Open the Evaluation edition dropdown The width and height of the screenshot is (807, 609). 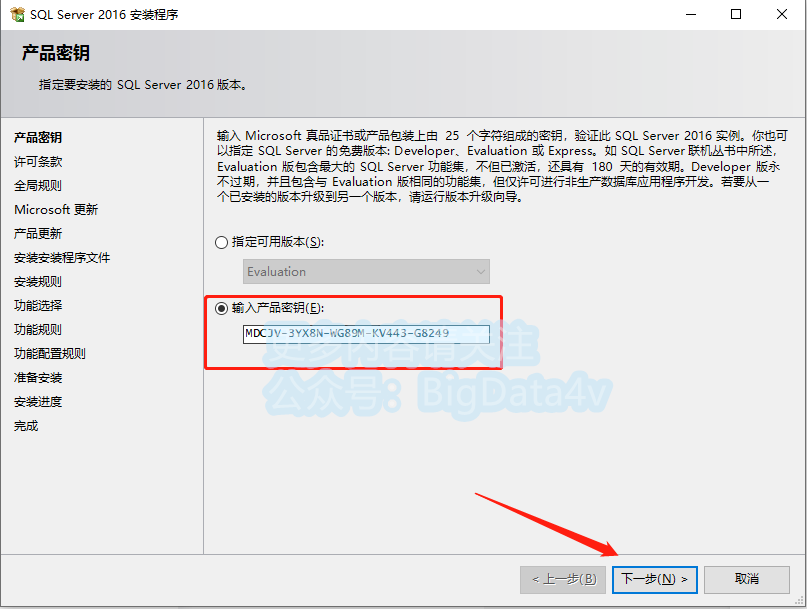pos(366,271)
